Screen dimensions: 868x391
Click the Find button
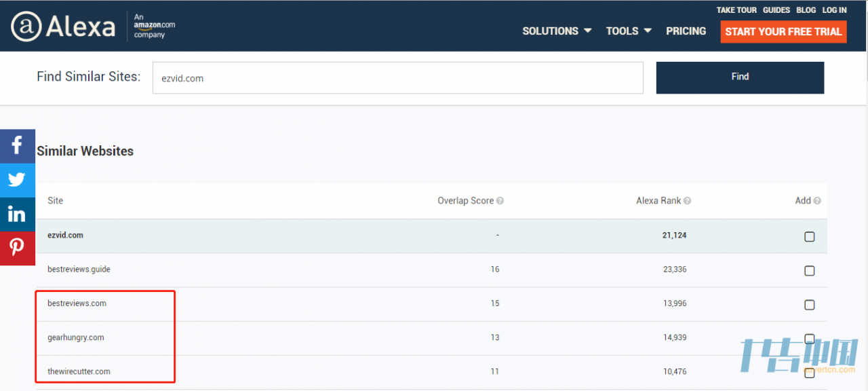pos(740,77)
